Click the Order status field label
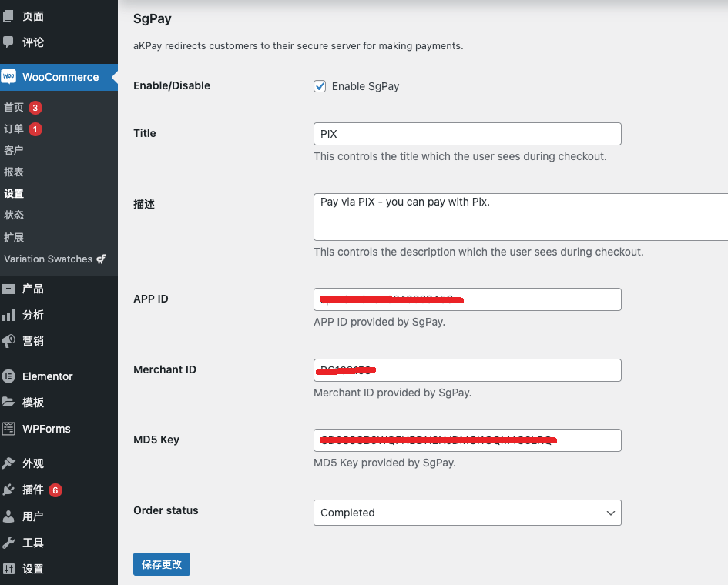This screenshot has width=728, height=585. coord(166,510)
